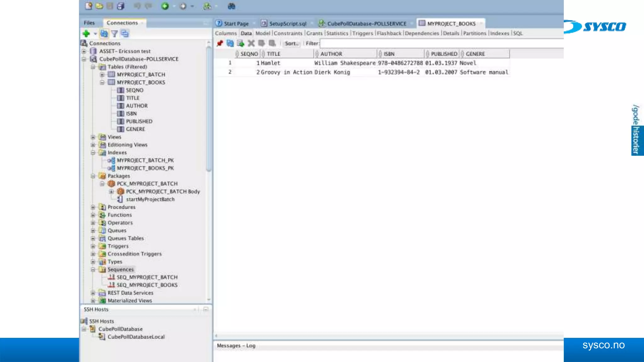Click into the Filter input field
Screen dimensions: 644x362
point(440,44)
